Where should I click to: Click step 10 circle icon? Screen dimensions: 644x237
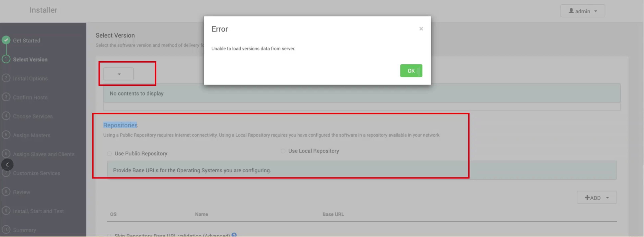6,230
